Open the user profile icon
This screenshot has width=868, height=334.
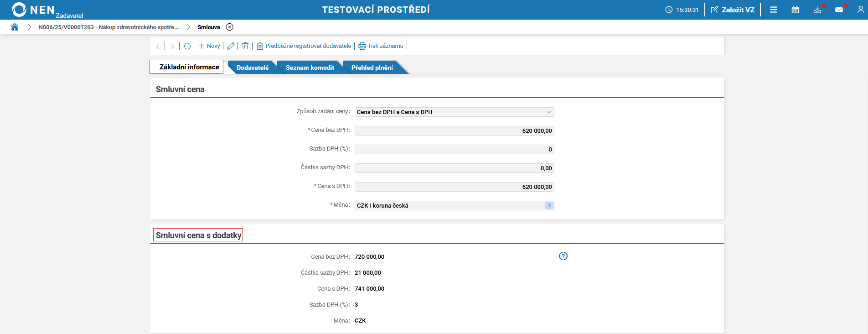click(x=860, y=10)
